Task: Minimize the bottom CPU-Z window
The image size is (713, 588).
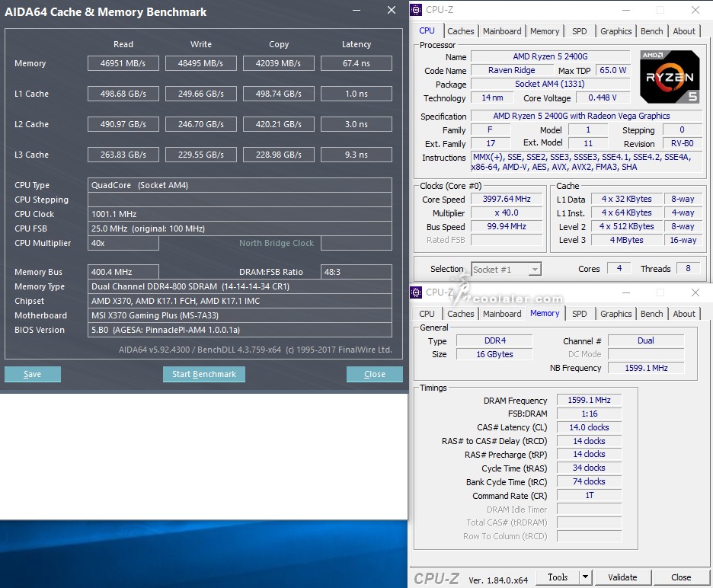Action: 626,292
